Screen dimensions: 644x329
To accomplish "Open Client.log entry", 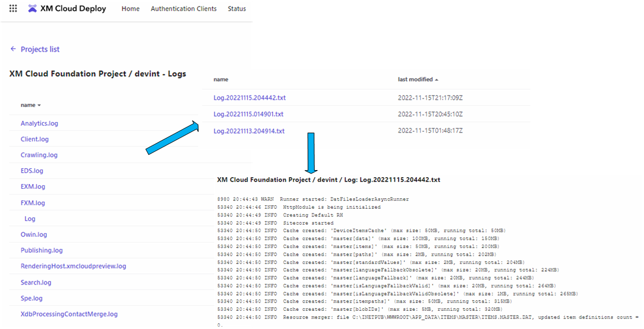I will [x=35, y=139].
